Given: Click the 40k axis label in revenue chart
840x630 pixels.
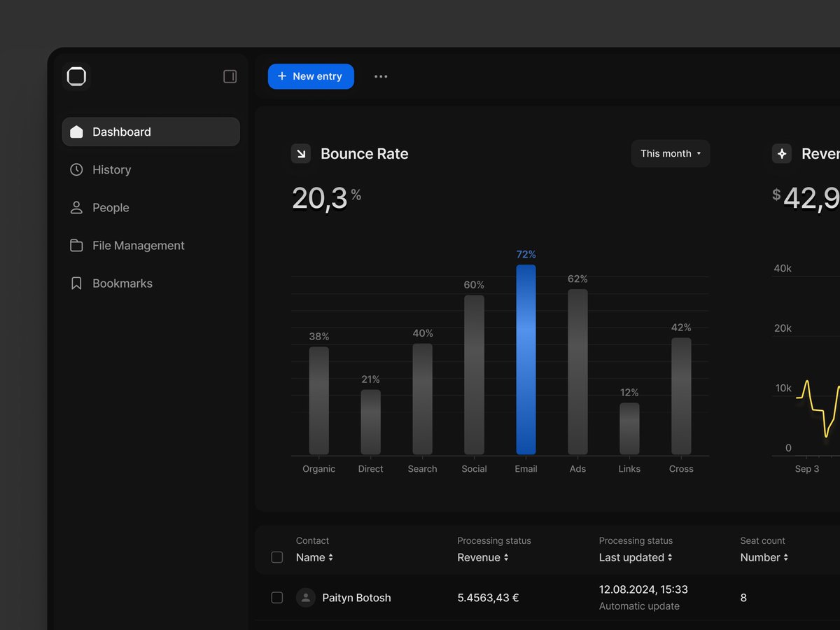Looking at the screenshot, I should click(x=783, y=269).
